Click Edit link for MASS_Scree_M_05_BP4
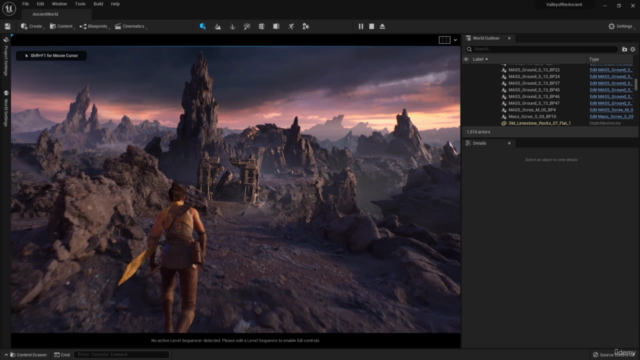The width and height of the screenshot is (640, 360). (x=611, y=110)
